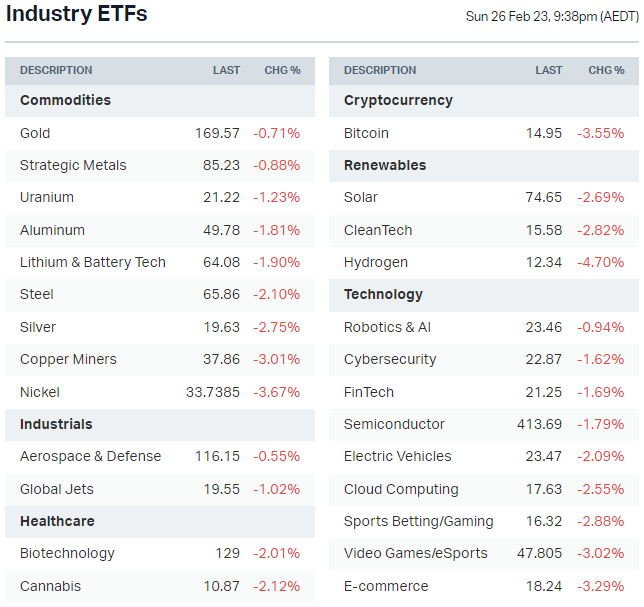The image size is (644, 607).
Task: Select the Uranium ETF entry
Action: [47, 197]
